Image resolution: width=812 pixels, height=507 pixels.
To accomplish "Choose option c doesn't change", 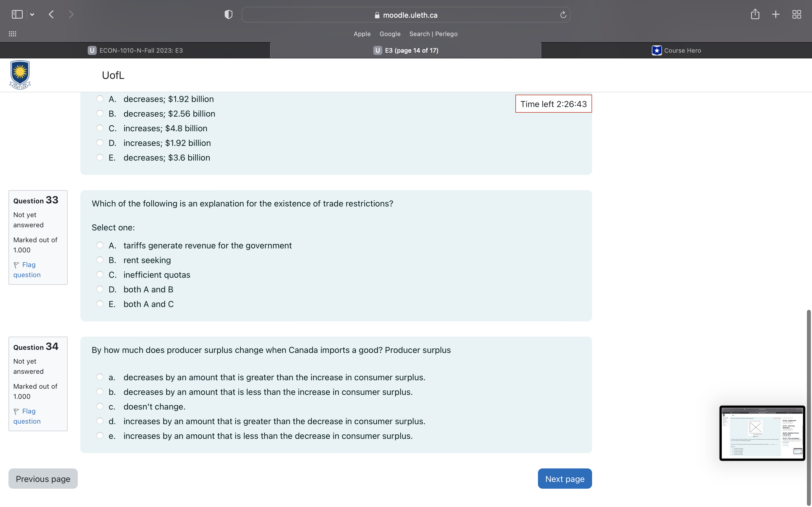I will click(x=100, y=406).
